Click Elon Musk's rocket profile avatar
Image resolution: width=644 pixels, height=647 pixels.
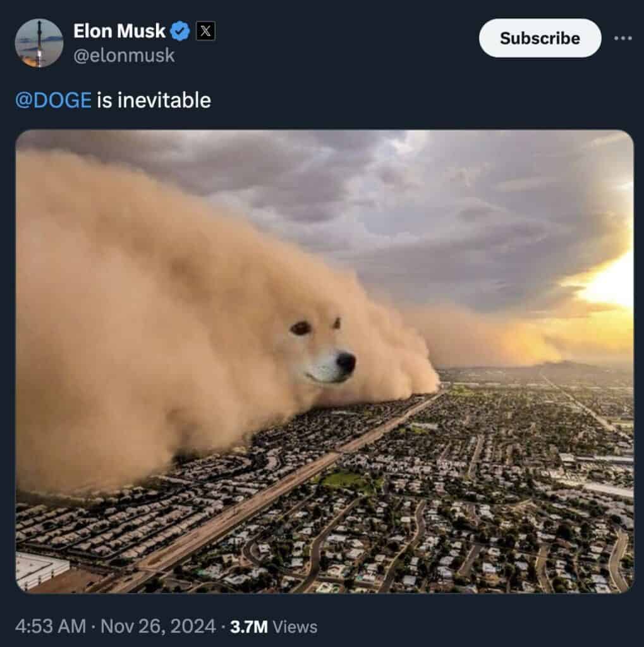point(39,43)
